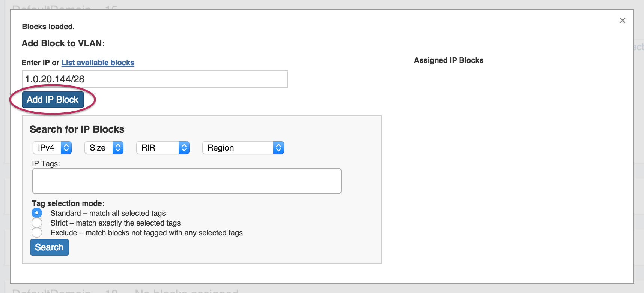This screenshot has height=293, width=644.
Task: Click the Search button for IP blocks
Action: 49,247
